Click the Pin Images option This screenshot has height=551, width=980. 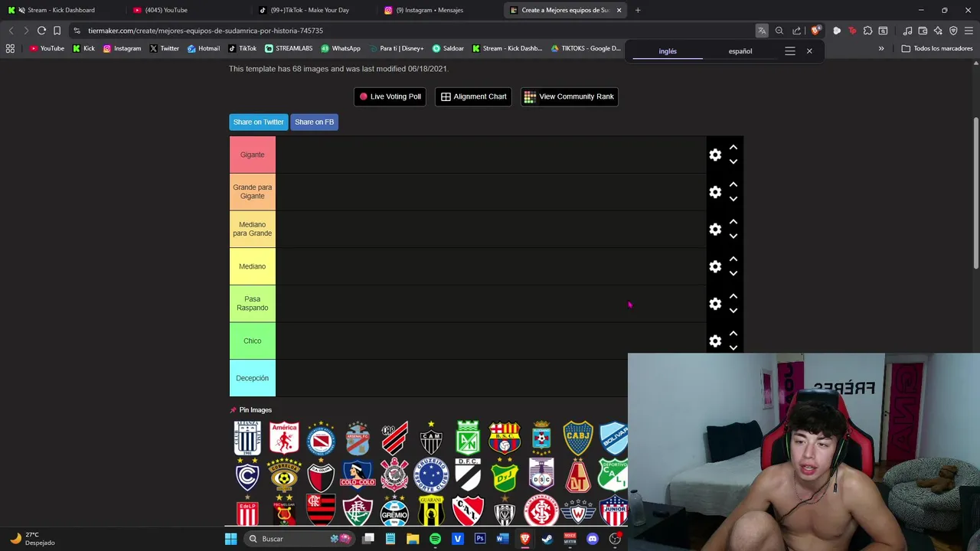click(x=250, y=410)
